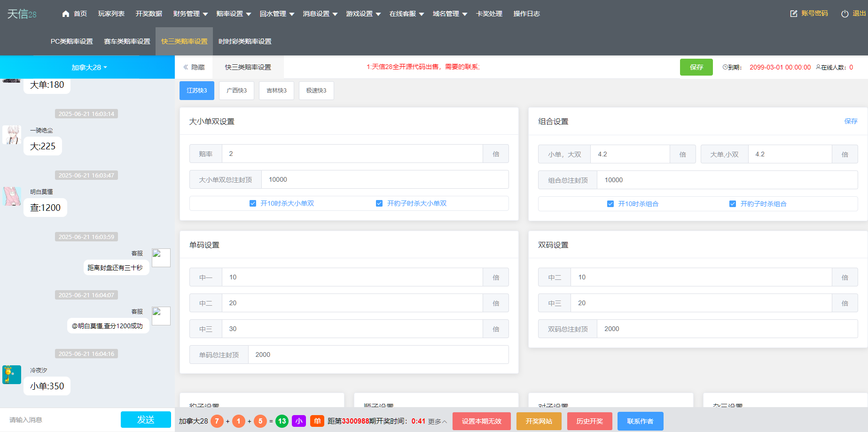Click the green 保存 button
This screenshot has height=432, width=868.
pos(696,67)
